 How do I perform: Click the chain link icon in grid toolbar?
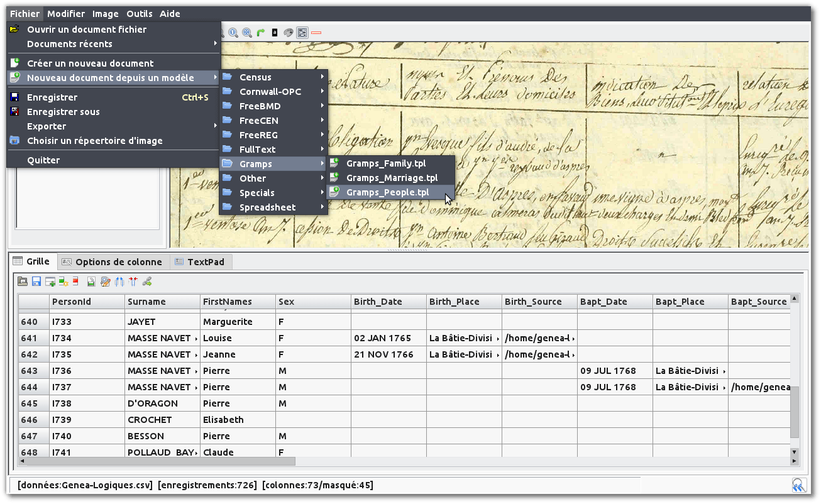tap(147, 282)
